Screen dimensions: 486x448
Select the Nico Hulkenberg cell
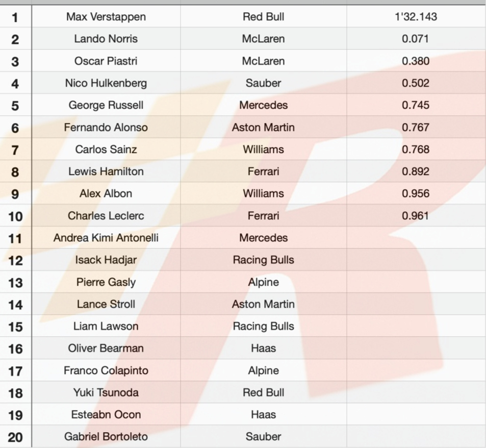click(x=106, y=83)
